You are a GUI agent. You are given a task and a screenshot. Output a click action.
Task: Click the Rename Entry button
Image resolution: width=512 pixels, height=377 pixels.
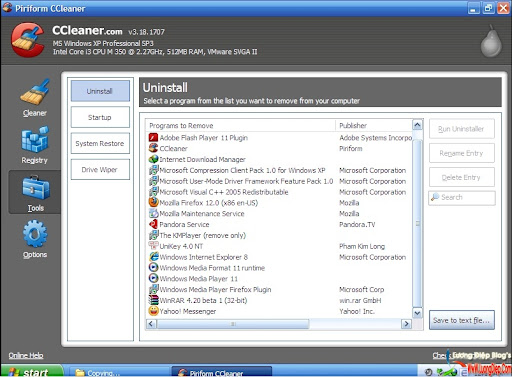(462, 153)
